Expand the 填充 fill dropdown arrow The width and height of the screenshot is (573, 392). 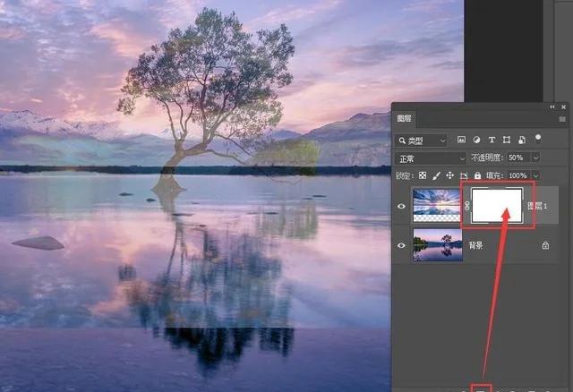click(x=535, y=175)
